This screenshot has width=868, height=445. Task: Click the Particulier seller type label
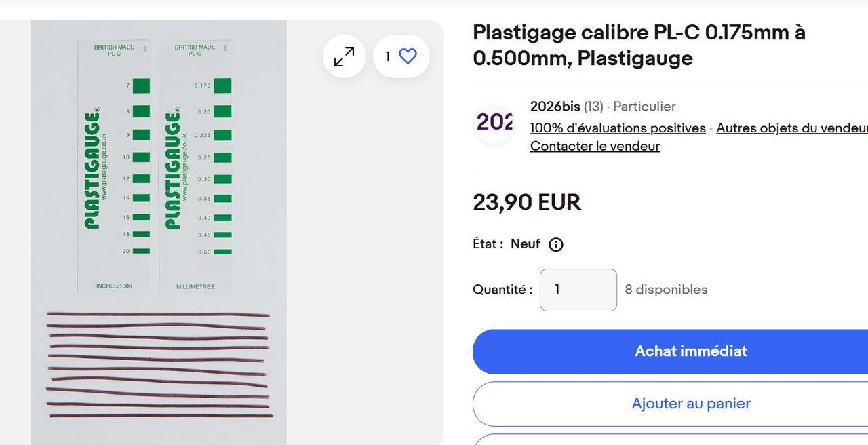(x=644, y=107)
